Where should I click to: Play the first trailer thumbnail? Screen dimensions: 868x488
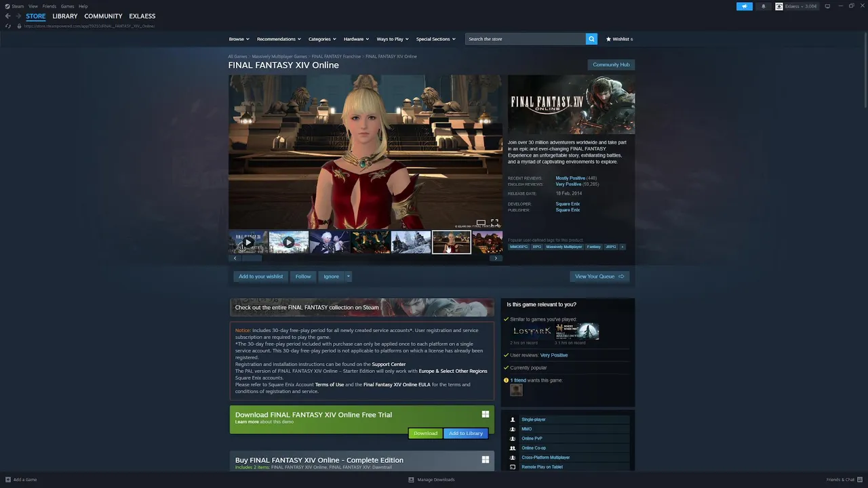[x=248, y=242]
